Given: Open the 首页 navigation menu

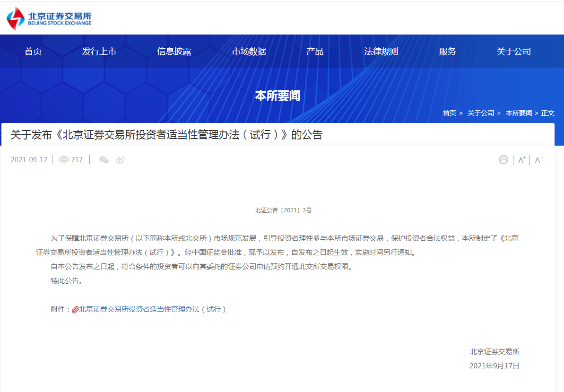Looking at the screenshot, I should point(33,52).
